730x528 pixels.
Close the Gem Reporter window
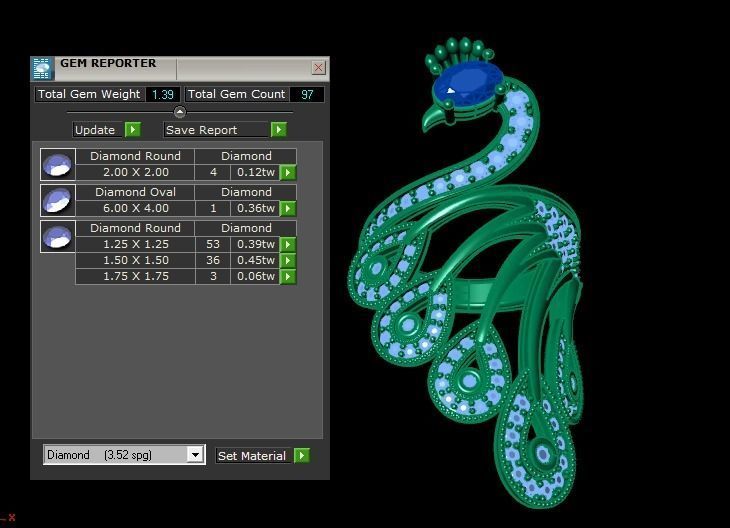click(318, 68)
